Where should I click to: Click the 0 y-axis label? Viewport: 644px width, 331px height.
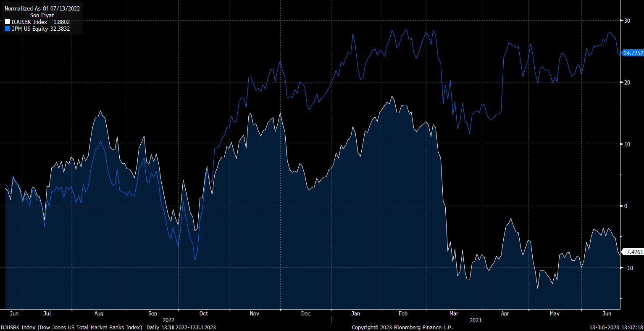click(x=625, y=206)
